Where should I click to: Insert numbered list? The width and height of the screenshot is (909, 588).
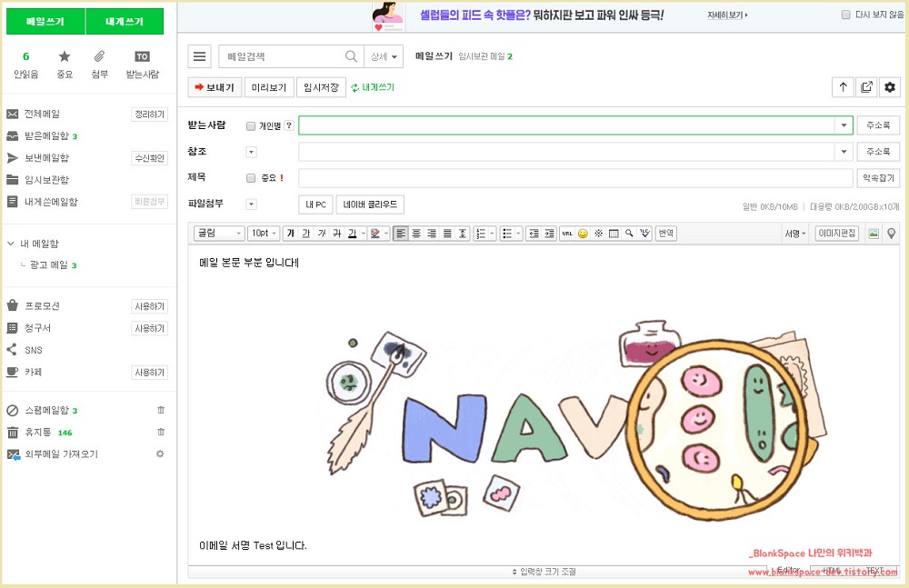point(481,234)
